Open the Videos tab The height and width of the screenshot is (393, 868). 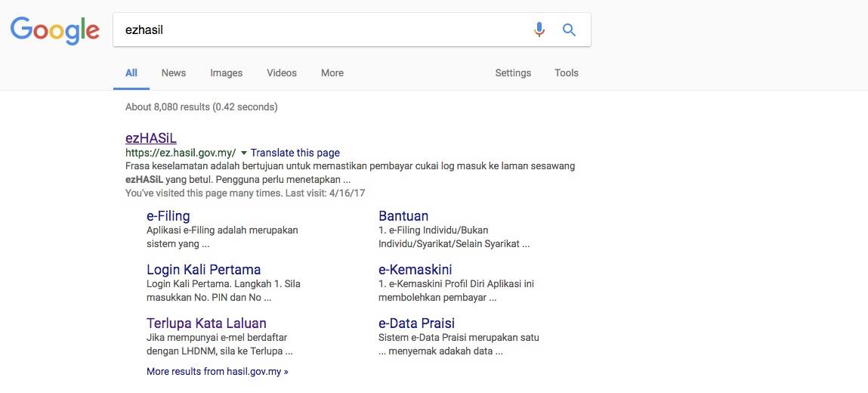tap(282, 73)
